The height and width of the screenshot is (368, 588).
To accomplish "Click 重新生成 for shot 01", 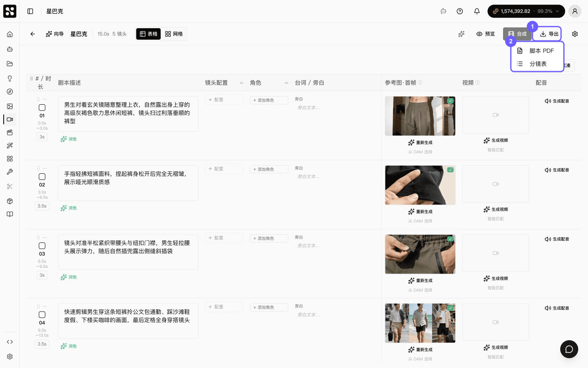I will [x=420, y=143].
